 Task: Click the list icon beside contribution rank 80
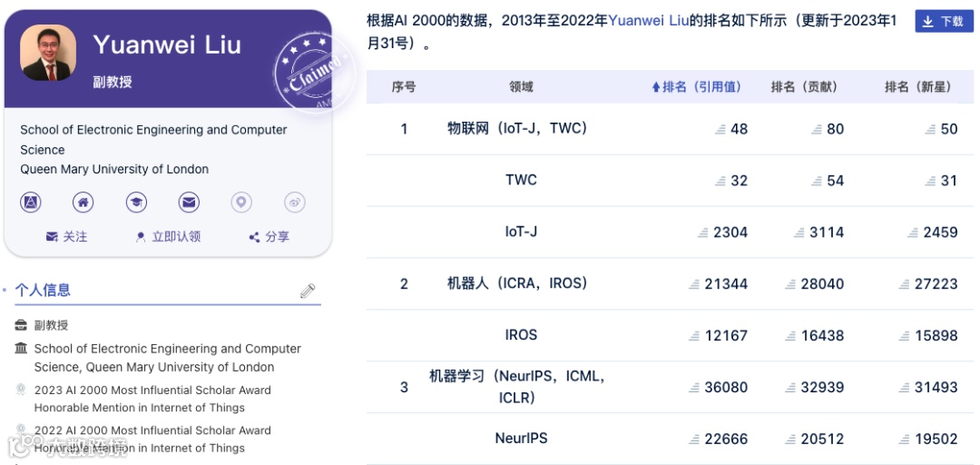point(817,129)
